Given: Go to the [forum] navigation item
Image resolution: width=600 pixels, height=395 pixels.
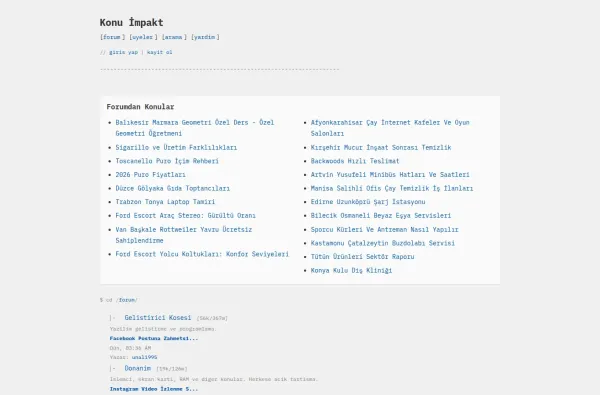Looking at the screenshot, I should point(112,37).
